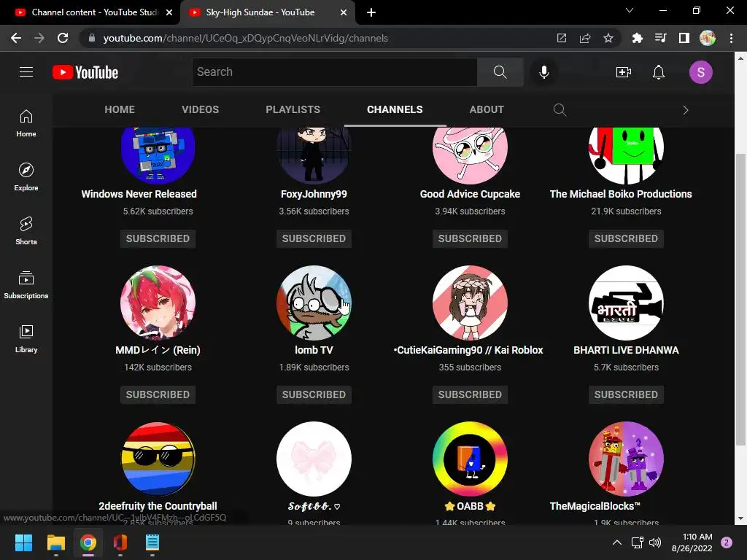Open the Windows Start menu

(x=23, y=542)
